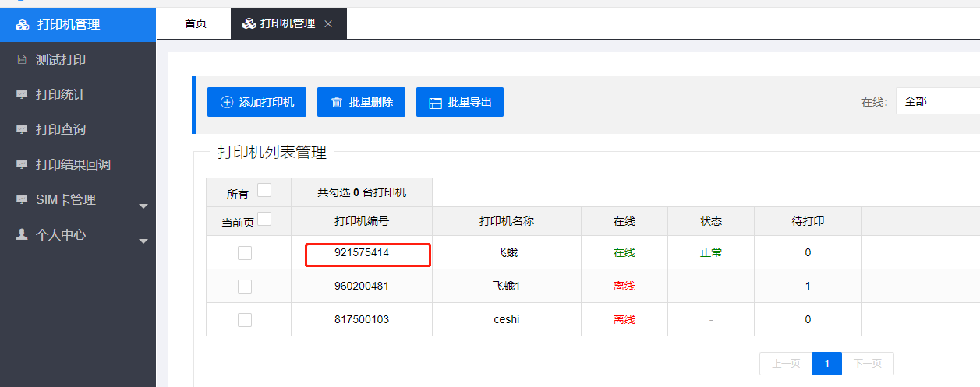
Task: Click the export icon in 批量导出 button
Action: pos(436,102)
